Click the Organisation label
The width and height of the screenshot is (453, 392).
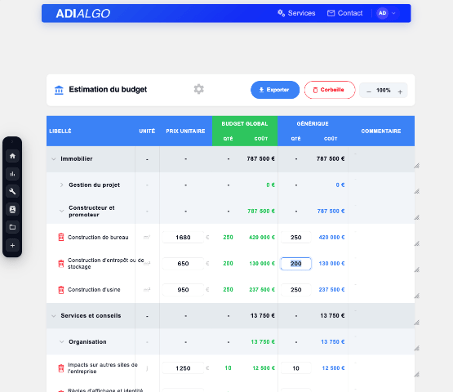[x=87, y=342]
